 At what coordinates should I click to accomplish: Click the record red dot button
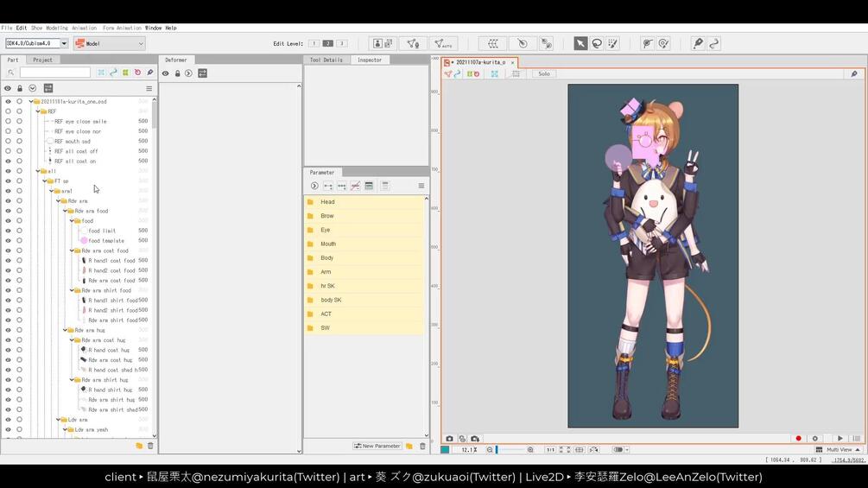[x=798, y=438]
